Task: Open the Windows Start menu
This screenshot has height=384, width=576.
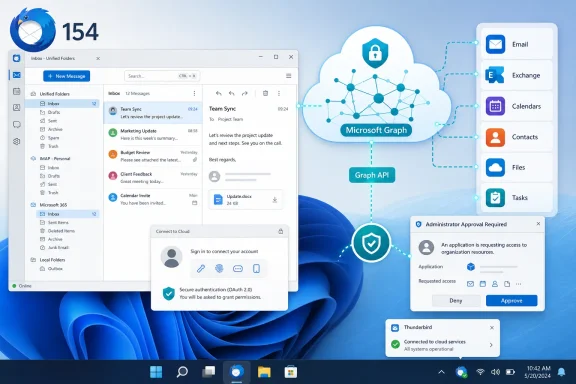Action: click(156, 372)
